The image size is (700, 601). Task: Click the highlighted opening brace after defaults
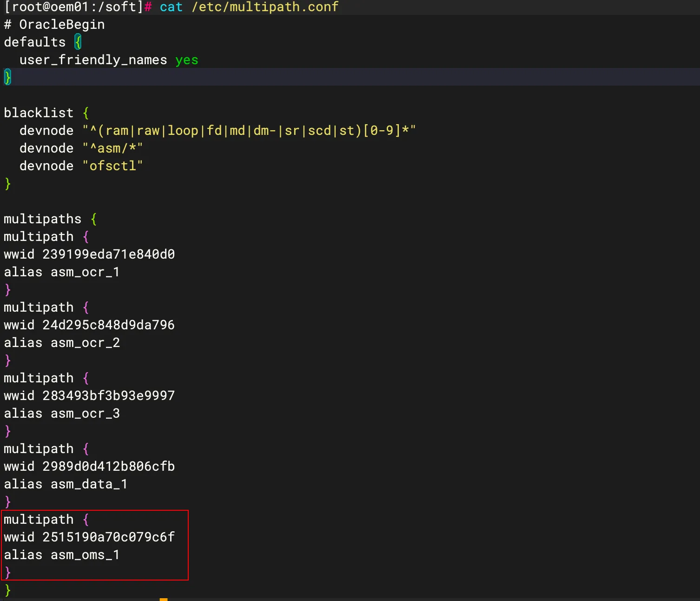point(78,42)
